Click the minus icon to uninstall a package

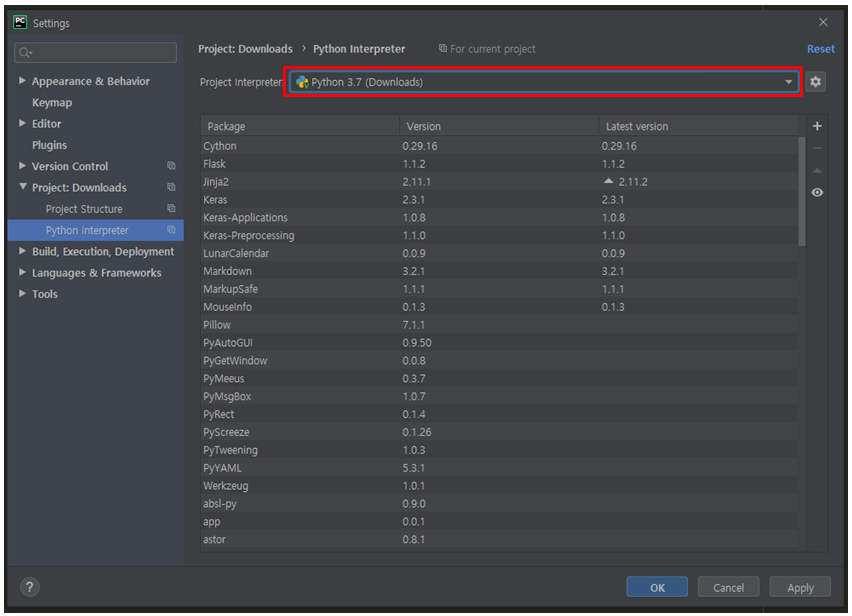click(x=817, y=148)
